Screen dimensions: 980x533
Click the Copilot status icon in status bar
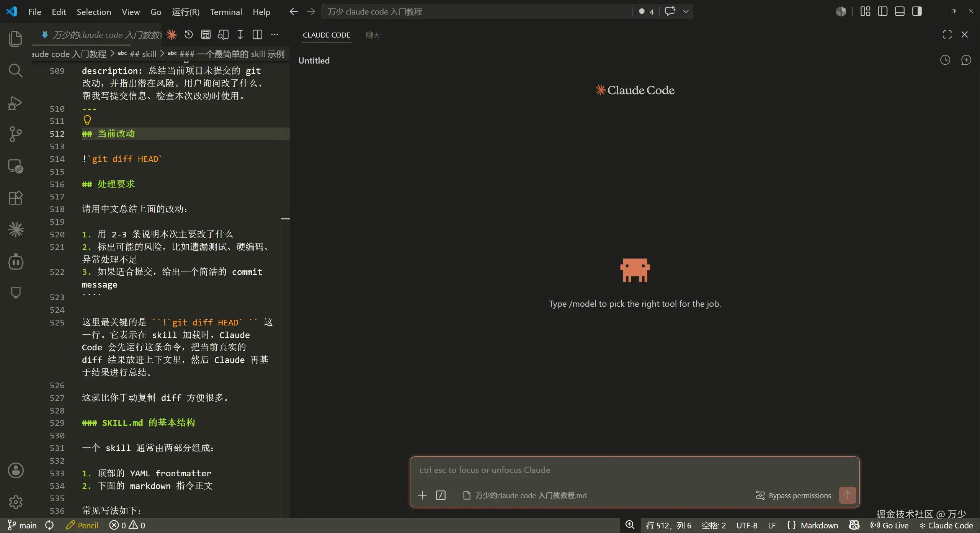tap(854, 525)
